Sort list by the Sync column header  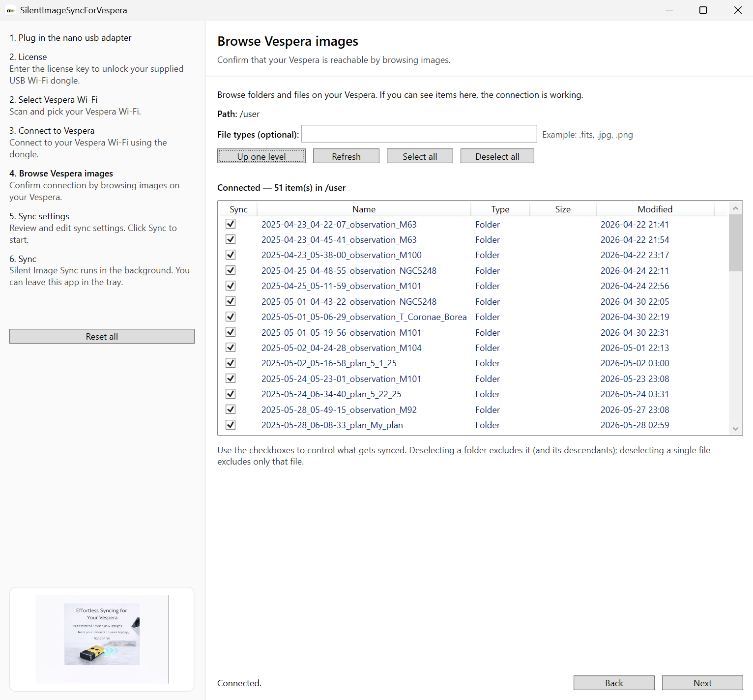[238, 209]
